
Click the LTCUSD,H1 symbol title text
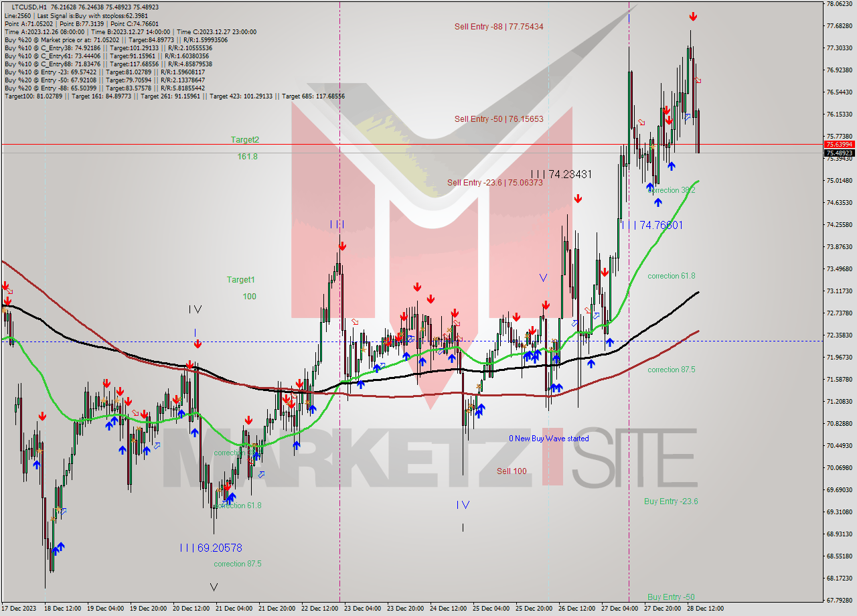tap(29, 7)
